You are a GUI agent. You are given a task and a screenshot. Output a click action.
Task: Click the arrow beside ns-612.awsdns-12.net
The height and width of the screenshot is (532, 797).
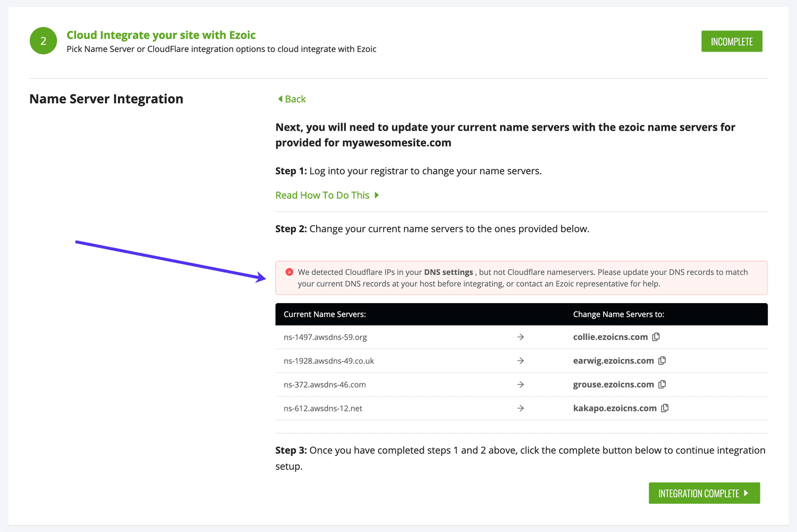click(520, 408)
